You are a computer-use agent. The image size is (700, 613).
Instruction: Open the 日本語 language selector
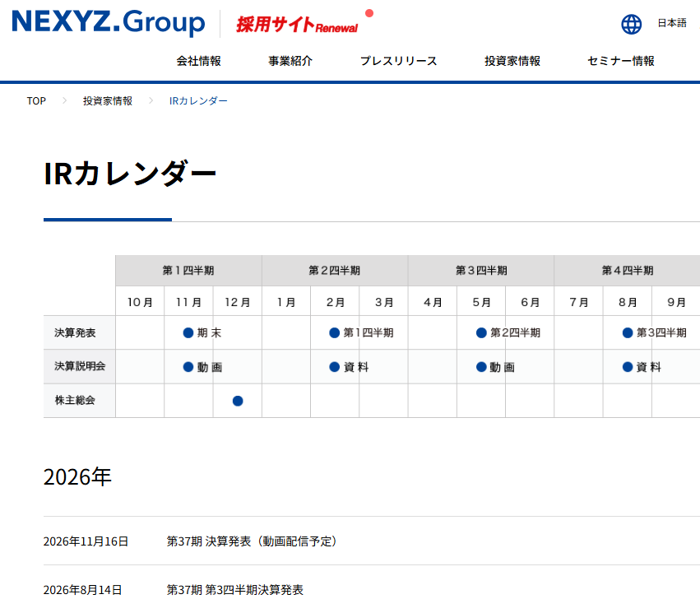point(672,23)
